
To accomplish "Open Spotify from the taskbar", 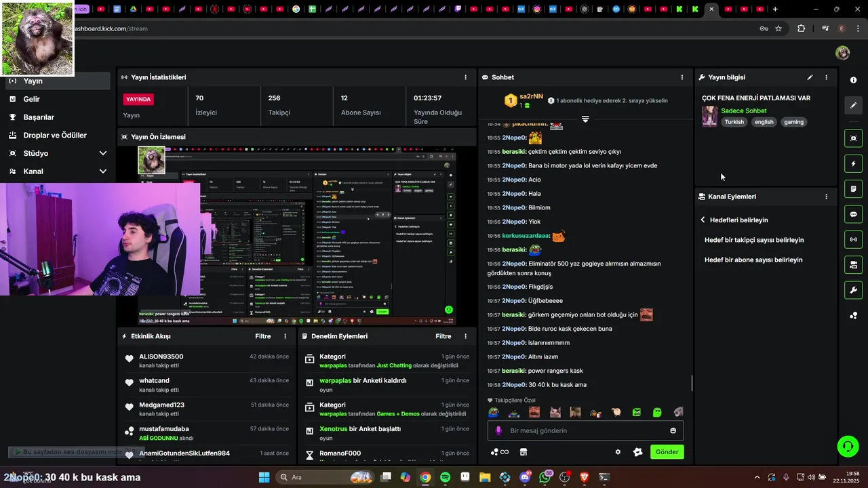I will pos(445,477).
